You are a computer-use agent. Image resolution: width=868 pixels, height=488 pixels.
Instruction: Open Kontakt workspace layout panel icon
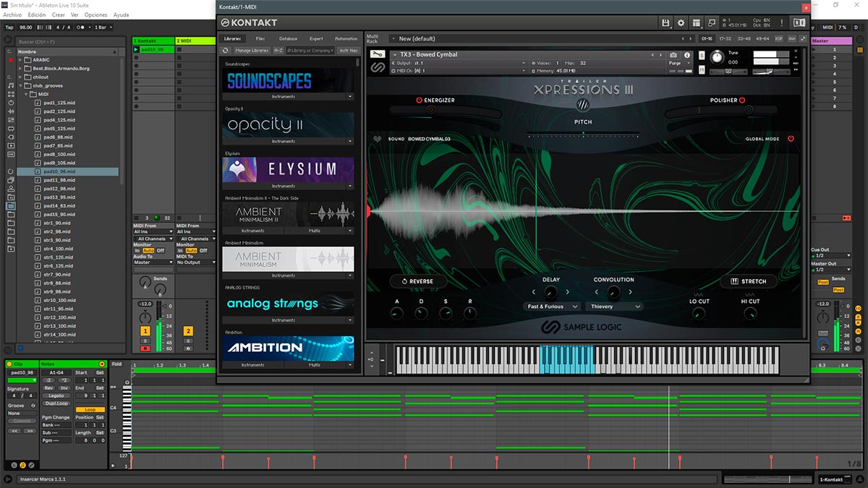click(696, 23)
